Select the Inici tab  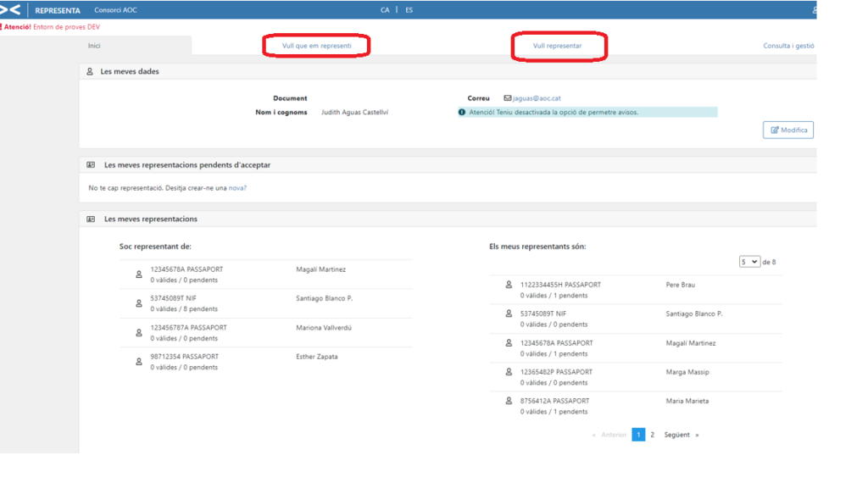tap(94, 46)
